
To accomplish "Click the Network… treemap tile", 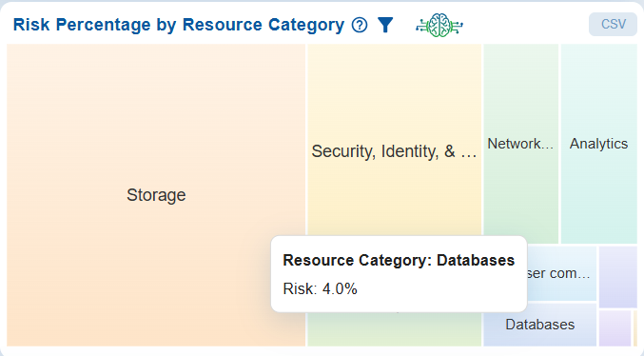I will tap(520, 144).
